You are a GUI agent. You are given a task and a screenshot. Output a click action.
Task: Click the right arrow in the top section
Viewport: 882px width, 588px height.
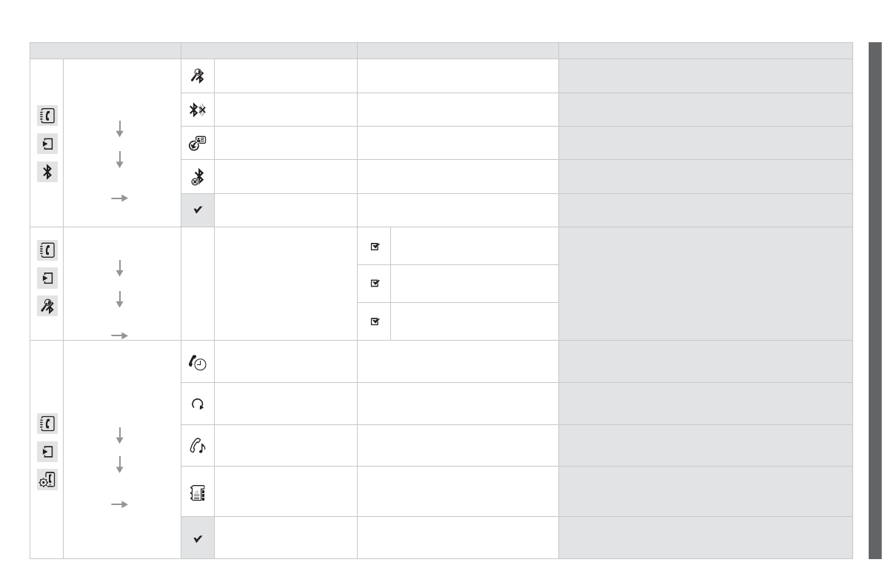119,198
